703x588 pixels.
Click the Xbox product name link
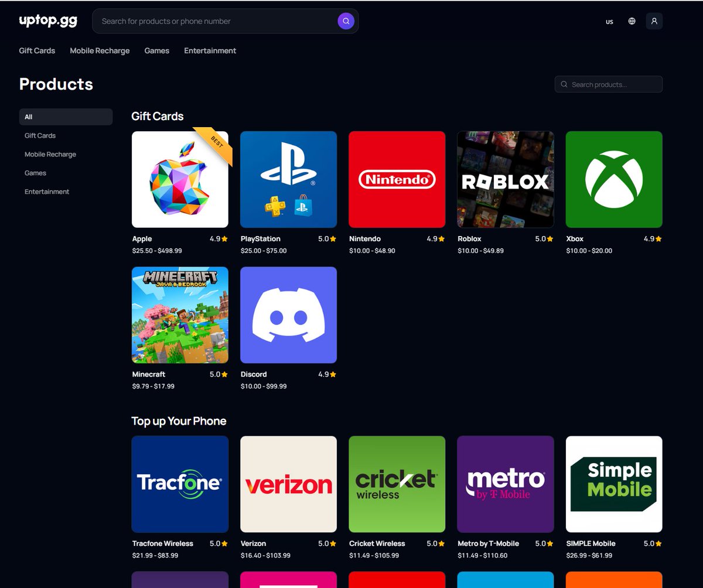pyautogui.click(x=575, y=239)
